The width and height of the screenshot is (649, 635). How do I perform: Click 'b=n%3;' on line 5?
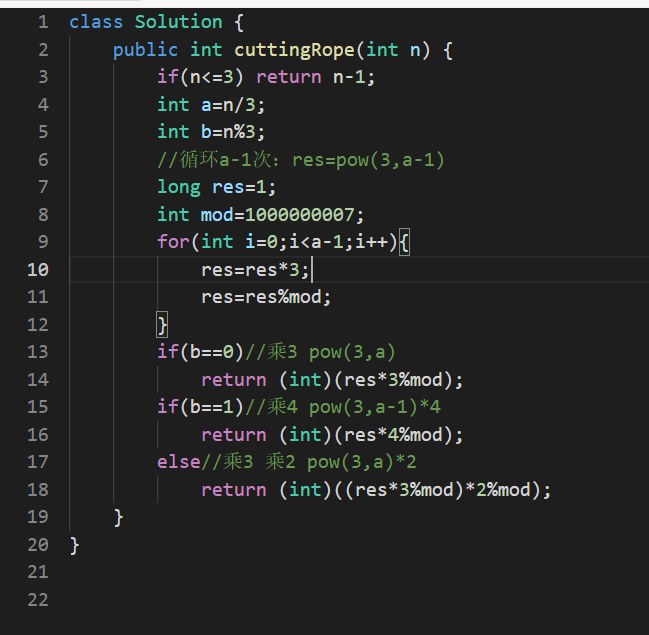pos(233,132)
